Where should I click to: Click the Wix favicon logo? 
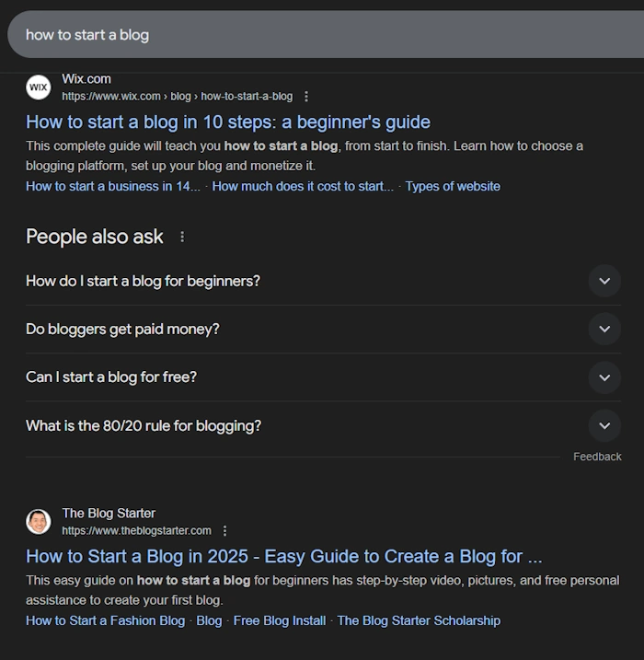[x=39, y=87]
